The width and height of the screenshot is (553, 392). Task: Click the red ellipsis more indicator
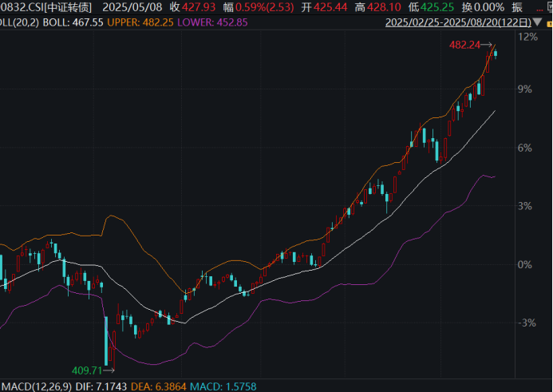click(539, 8)
